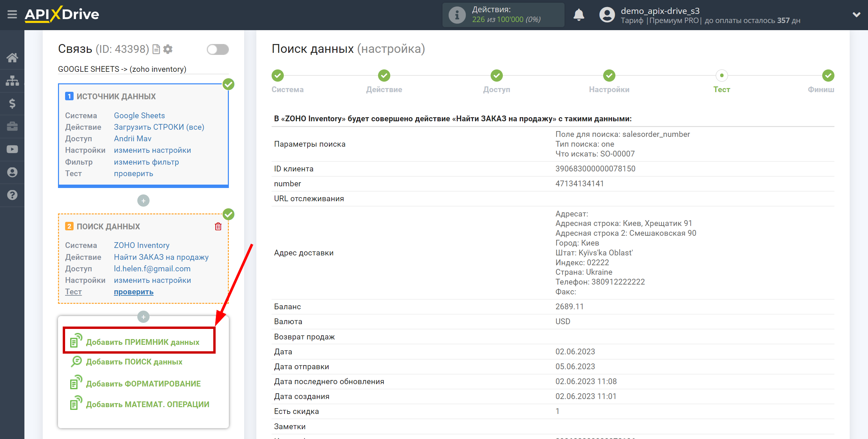Viewport: 868px width, 439px height.
Task: Click the number value 47134134141
Action: (580, 184)
